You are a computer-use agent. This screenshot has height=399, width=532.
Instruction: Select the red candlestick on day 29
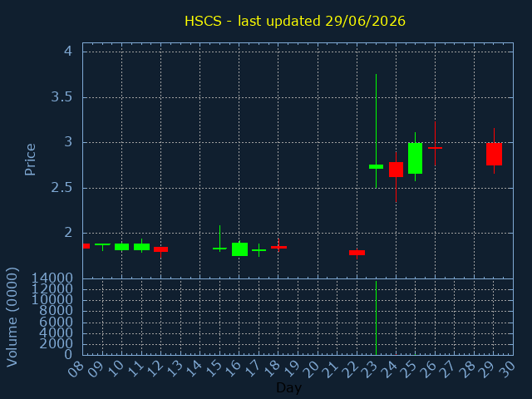[494, 154]
